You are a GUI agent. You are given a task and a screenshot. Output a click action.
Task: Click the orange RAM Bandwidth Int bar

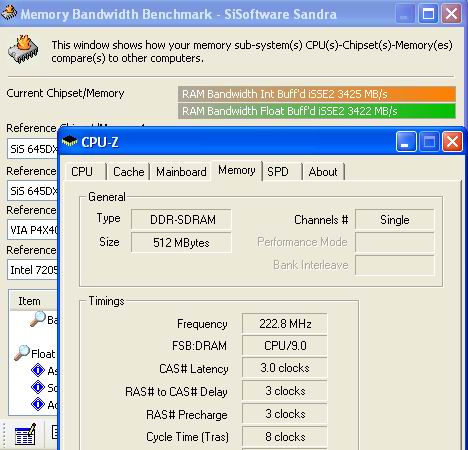coord(317,94)
